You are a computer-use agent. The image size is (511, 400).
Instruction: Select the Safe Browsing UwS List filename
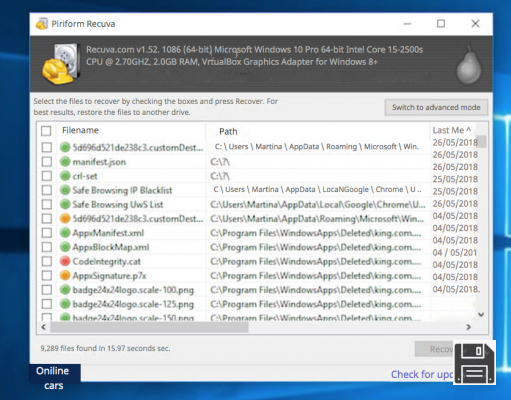tap(118, 204)
